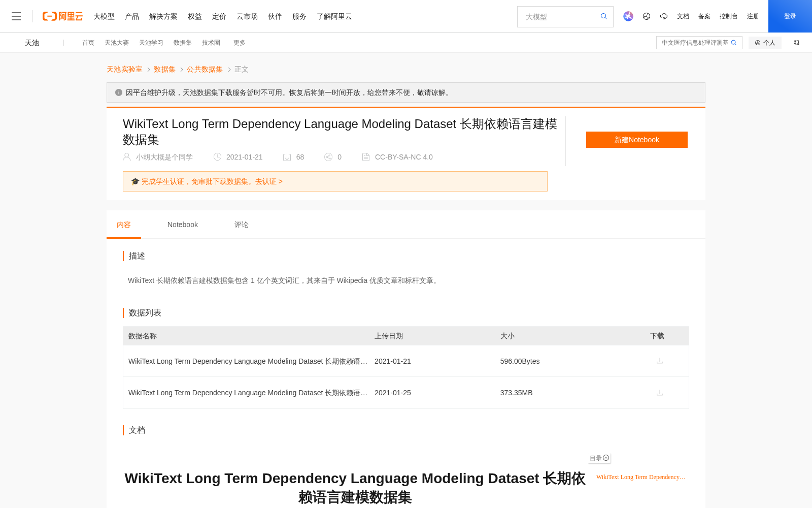Image resolution: width=812 pixels, height=508 pixels.
Task: Click 天池实验室 breadcrumb
Action: click(124, 69)
